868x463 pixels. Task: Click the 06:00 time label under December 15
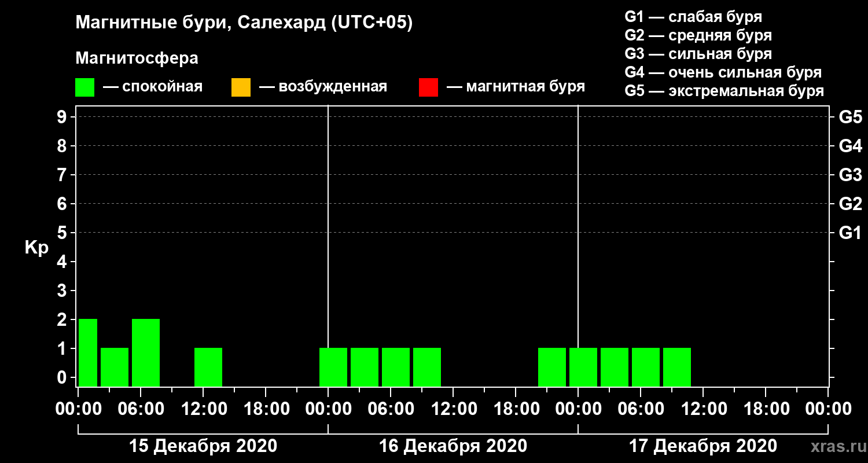(x=141, y=409)
